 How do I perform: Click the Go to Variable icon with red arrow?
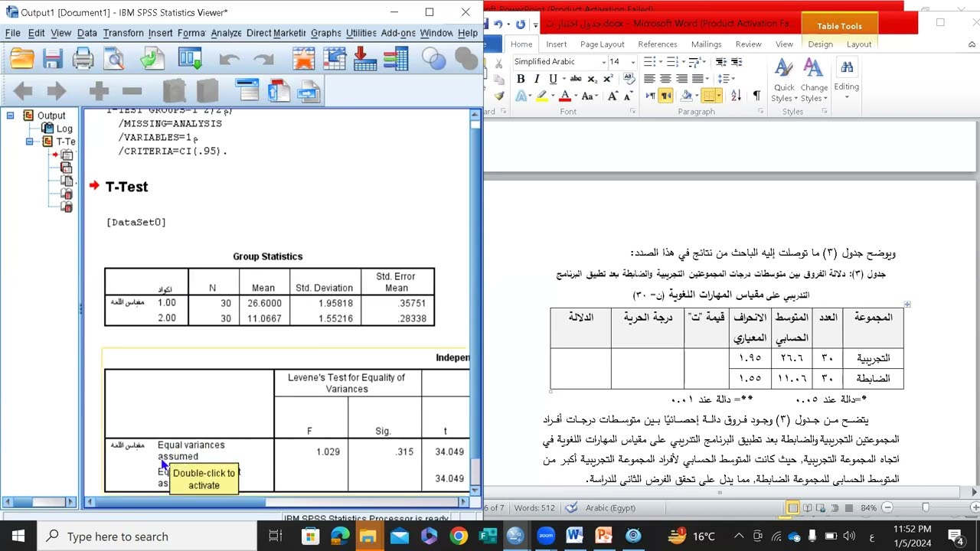click(x=364, y=59)
